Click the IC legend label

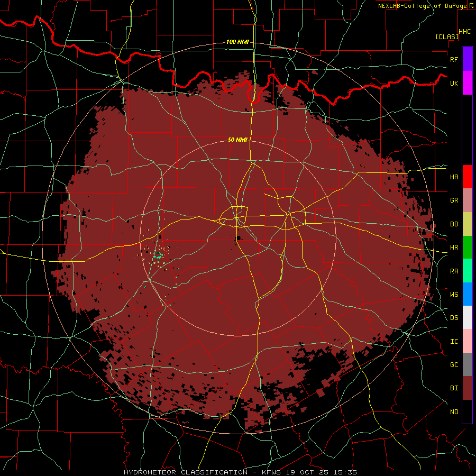click(454, 342)
